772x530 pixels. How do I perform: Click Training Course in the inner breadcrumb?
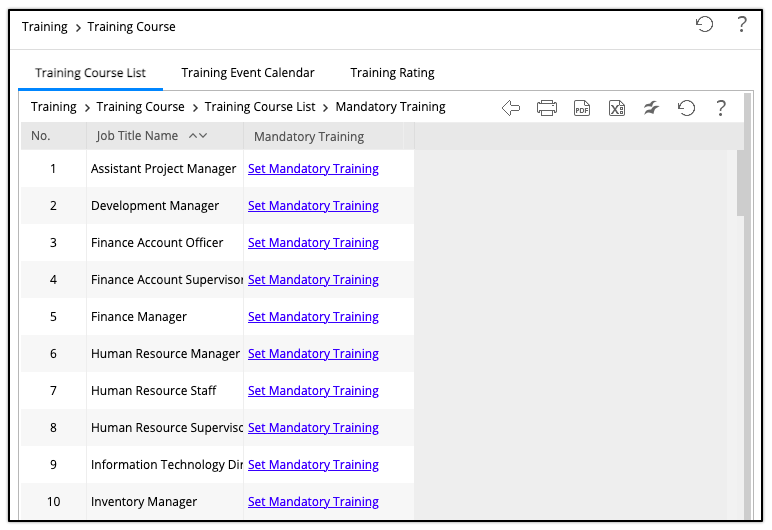(140, 107)
